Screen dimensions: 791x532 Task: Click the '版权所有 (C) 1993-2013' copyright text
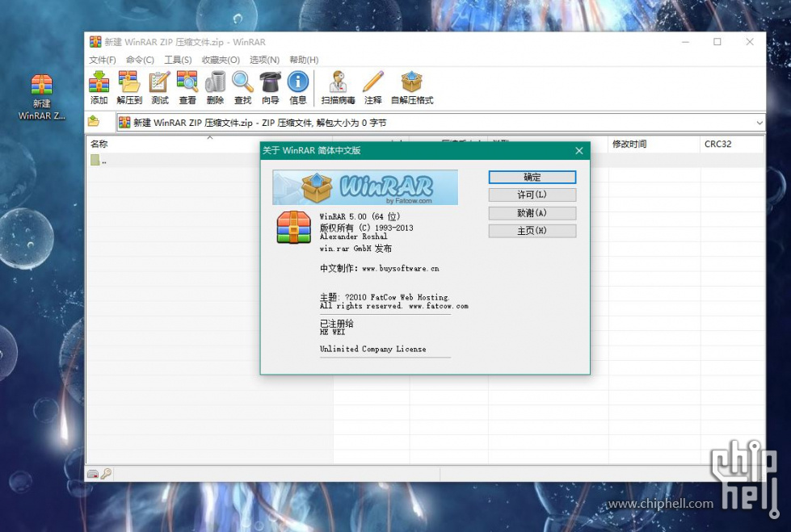click(x=366, y=228)
